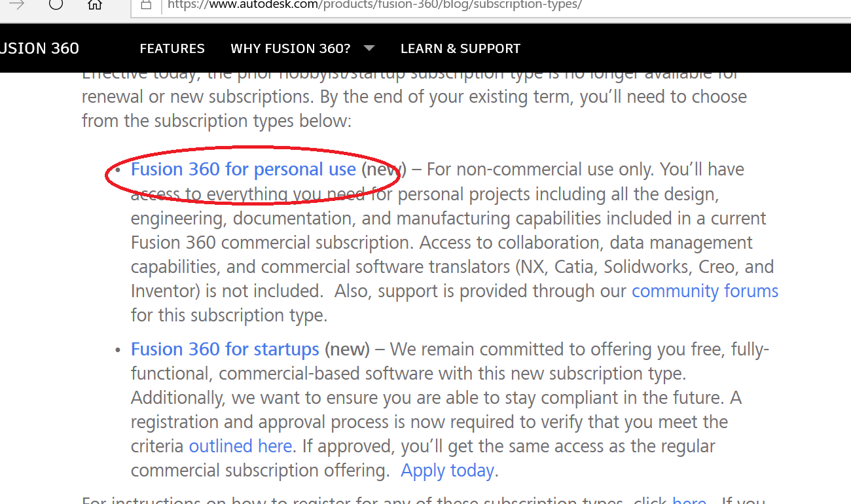Viewport: 851px width, 504px height.
Task: Open the Fusion 360 logo link
Action: pos(39,48)
